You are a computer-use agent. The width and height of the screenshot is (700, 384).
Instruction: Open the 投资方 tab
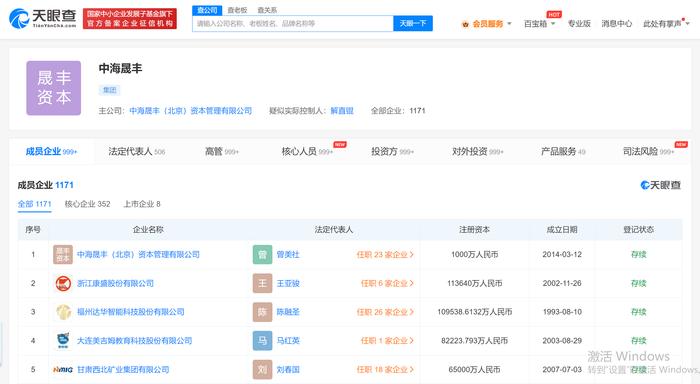[x=392, y=151]
